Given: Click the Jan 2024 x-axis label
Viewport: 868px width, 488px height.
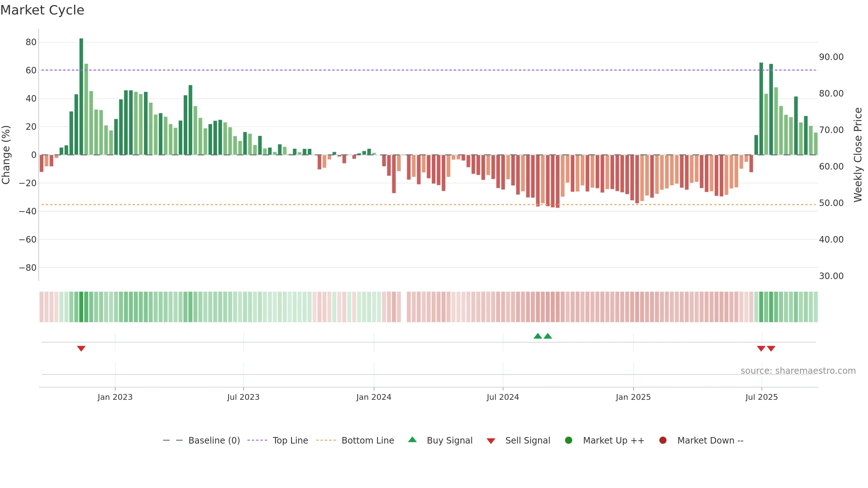Looking at the screenshot, I should (374, 397).
